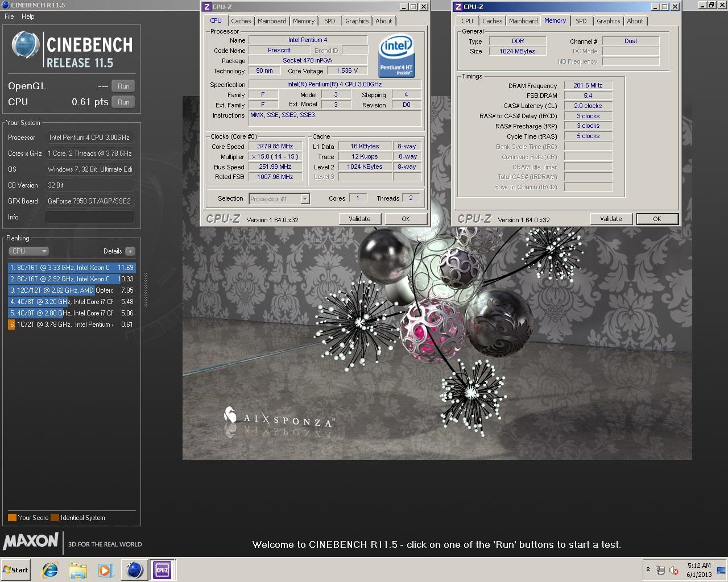The height and width of the screenshot is (582, 728).
Task: Click the Intel Pentium 4 HT logo
Action: pos(396,56)
